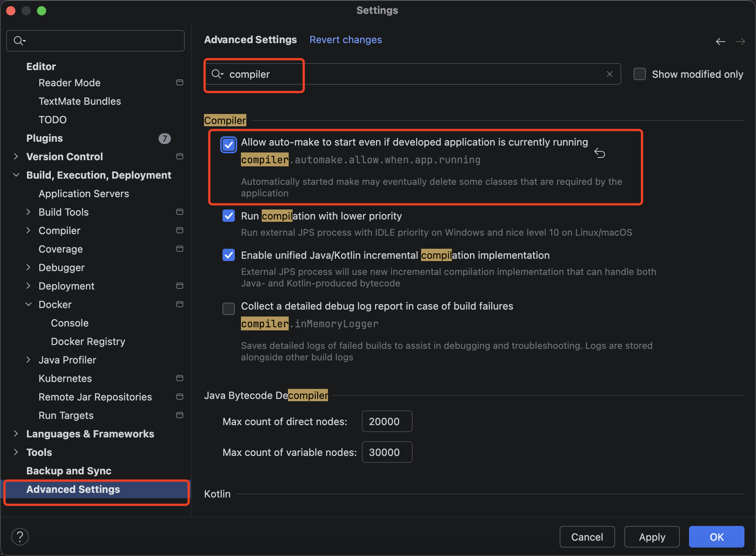Screen dimensions: 756x556
Task: Click the Revert changes link
Action: click(345, 40)
